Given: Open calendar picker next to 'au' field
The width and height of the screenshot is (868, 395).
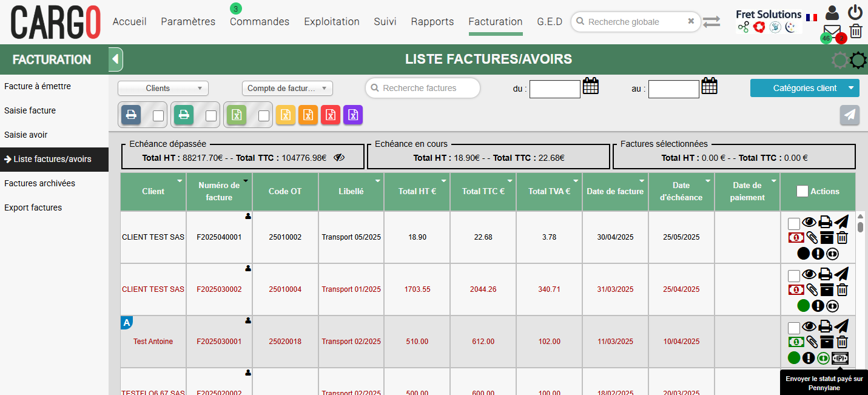Looking at the screenshot, I should 710,86.
